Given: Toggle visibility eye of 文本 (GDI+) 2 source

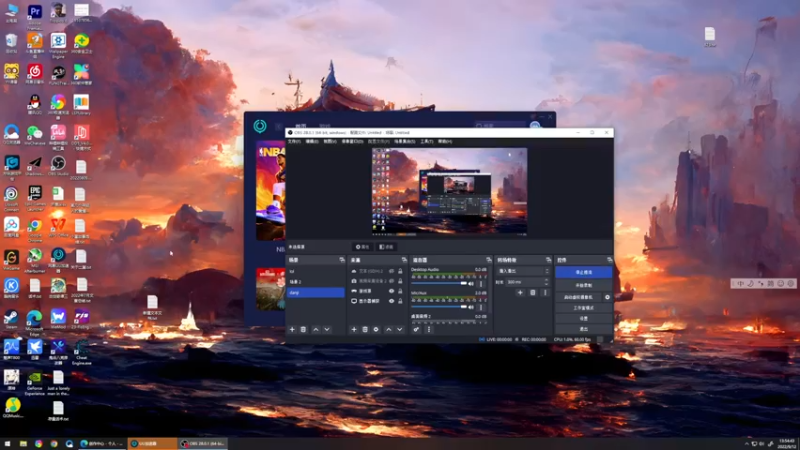Looking at the screenshot, I should [x=391, y=271].
